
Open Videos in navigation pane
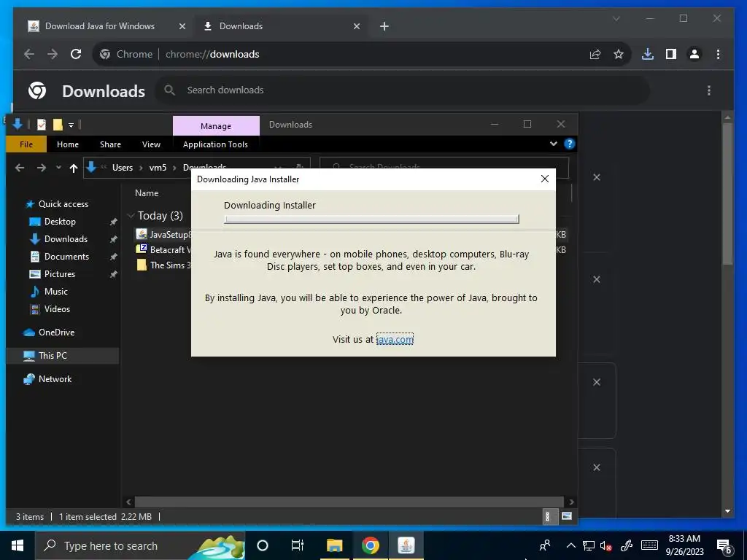(x=57, y=309)
